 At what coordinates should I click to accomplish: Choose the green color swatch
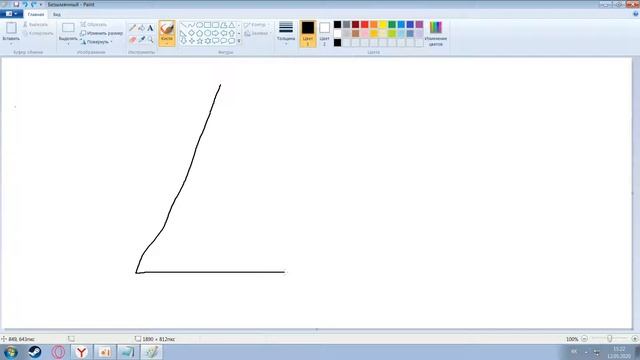pos(392,24)
